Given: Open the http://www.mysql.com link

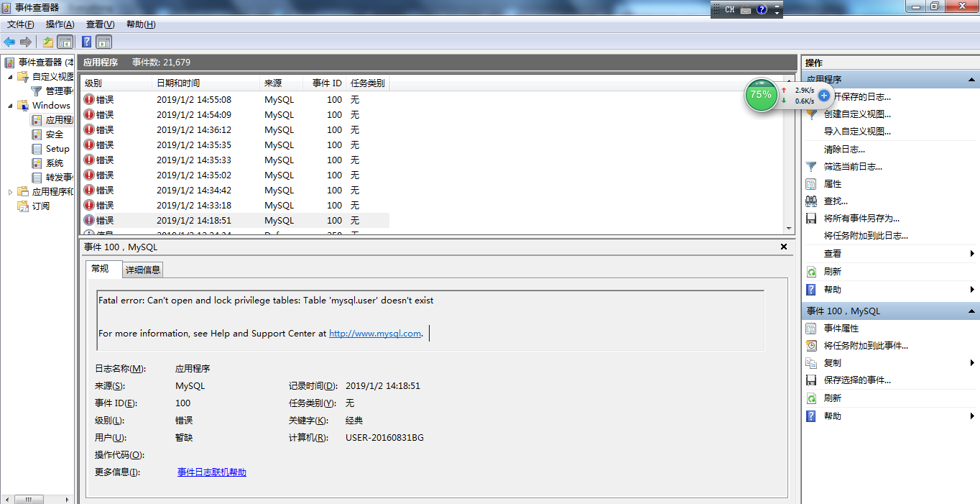Looking at the screenshot, I should pyautogui.click(x=374, y=333).
